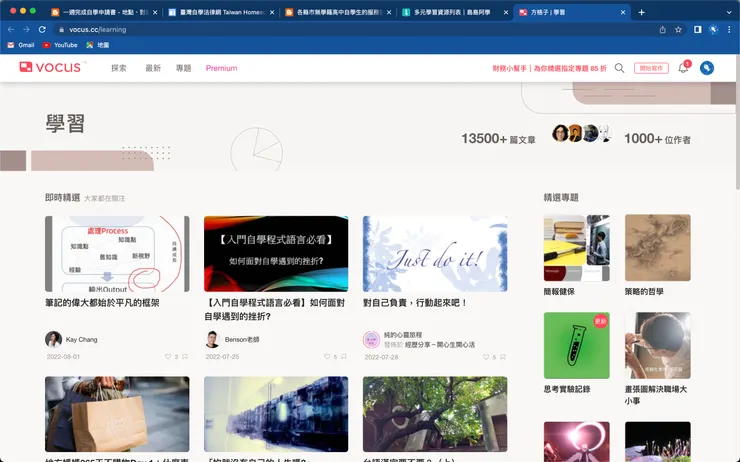Click the address bar URL field

coord(354,29)
